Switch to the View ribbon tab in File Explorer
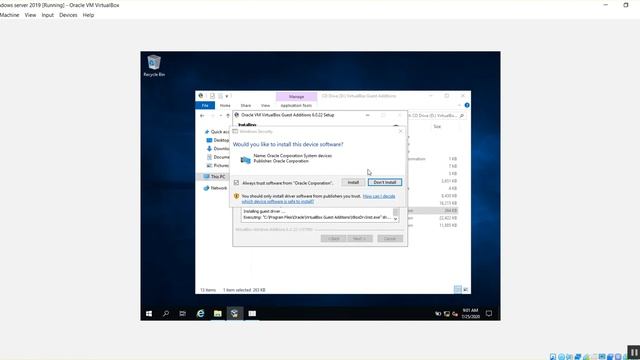The height and width of the screenshot is (360, 640). [265, 105]
